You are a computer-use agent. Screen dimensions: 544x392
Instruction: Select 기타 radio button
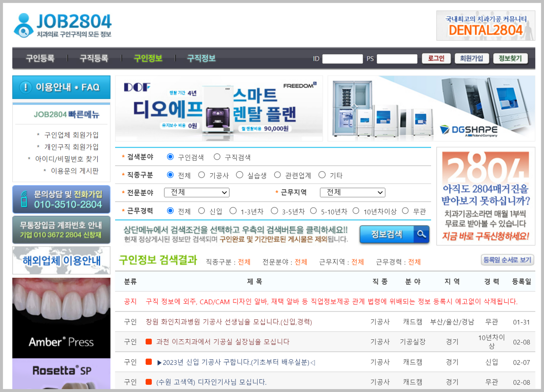click(x=322, y=175)
